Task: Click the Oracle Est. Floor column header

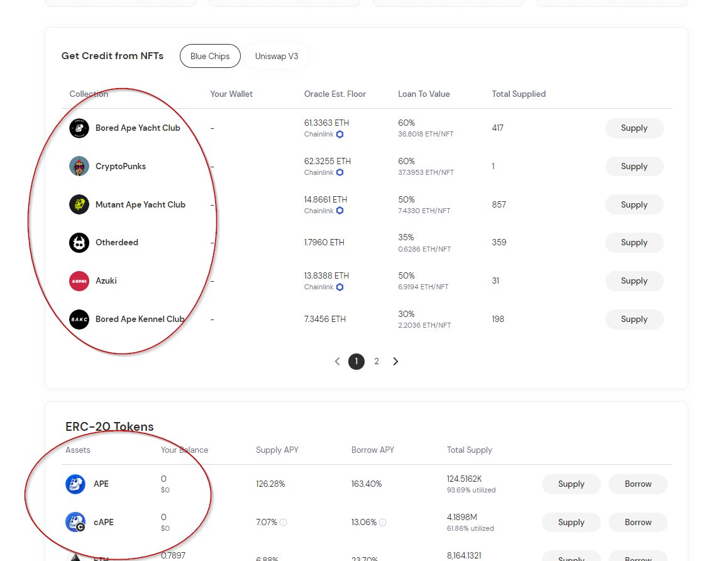Action: (334, 94)
